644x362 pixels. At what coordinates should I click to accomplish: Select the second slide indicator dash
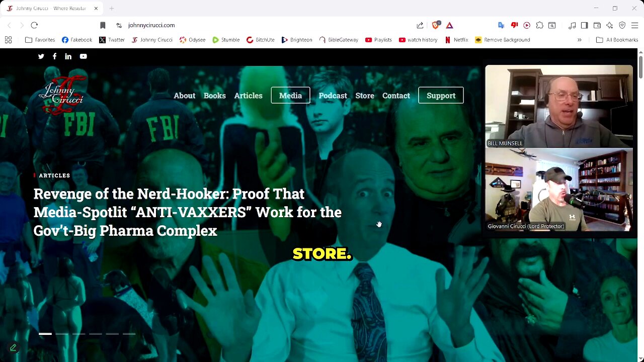pyautogui.click(x=62, y=334)
